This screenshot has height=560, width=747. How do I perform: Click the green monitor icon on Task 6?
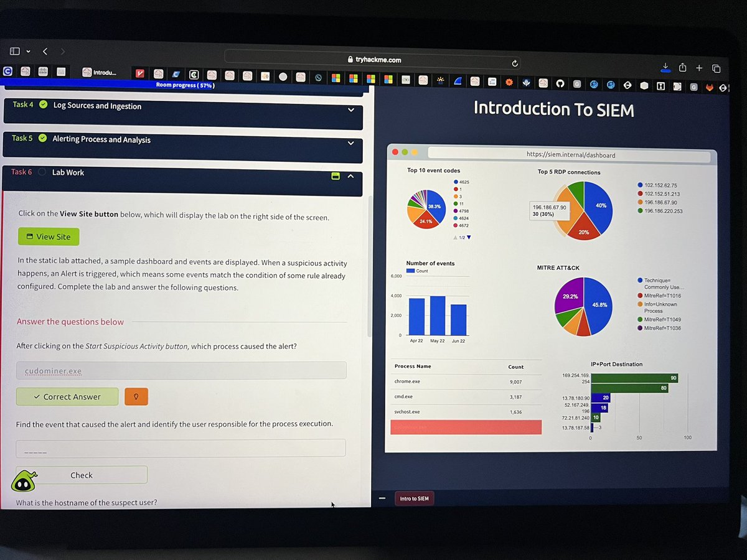point(335,176)
